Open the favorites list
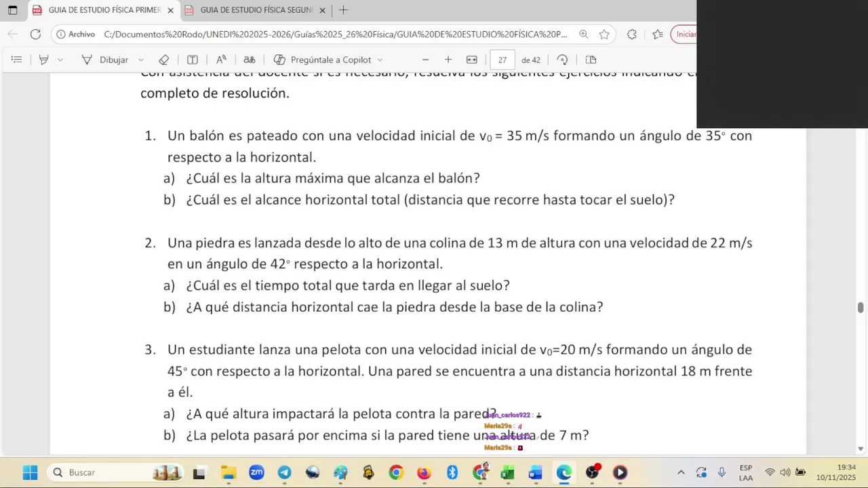The image size is (868, 488). 658,34
